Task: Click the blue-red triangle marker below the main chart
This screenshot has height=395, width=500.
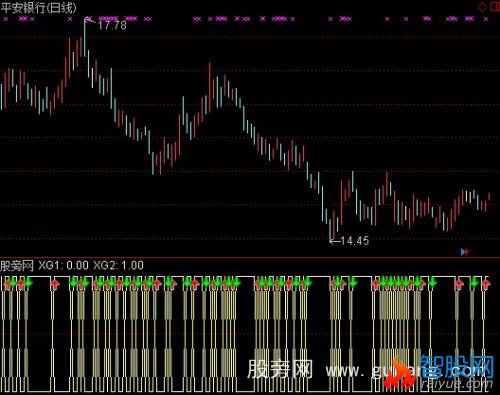Action: pos(465,252)
